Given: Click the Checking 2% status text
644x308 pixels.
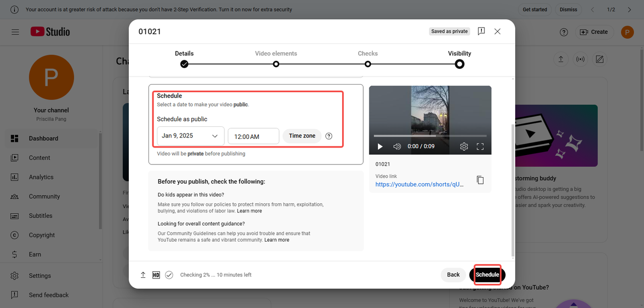Looking at the screenshot, I should click(x=216, y=275).
